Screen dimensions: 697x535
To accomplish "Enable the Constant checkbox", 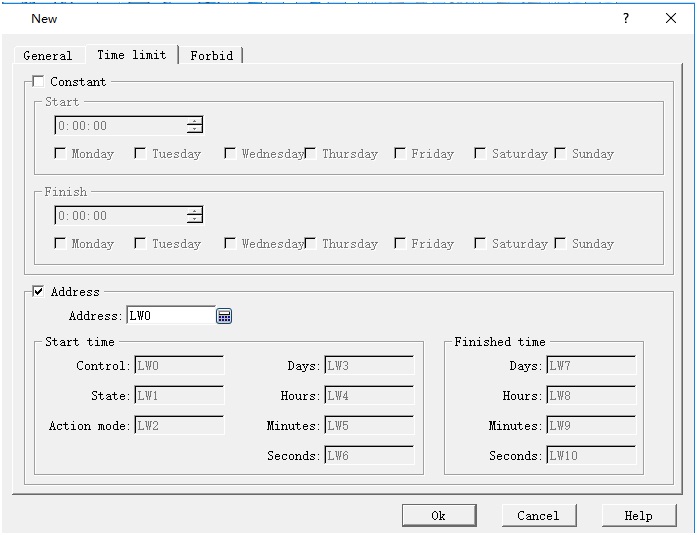I will (39, 82).
